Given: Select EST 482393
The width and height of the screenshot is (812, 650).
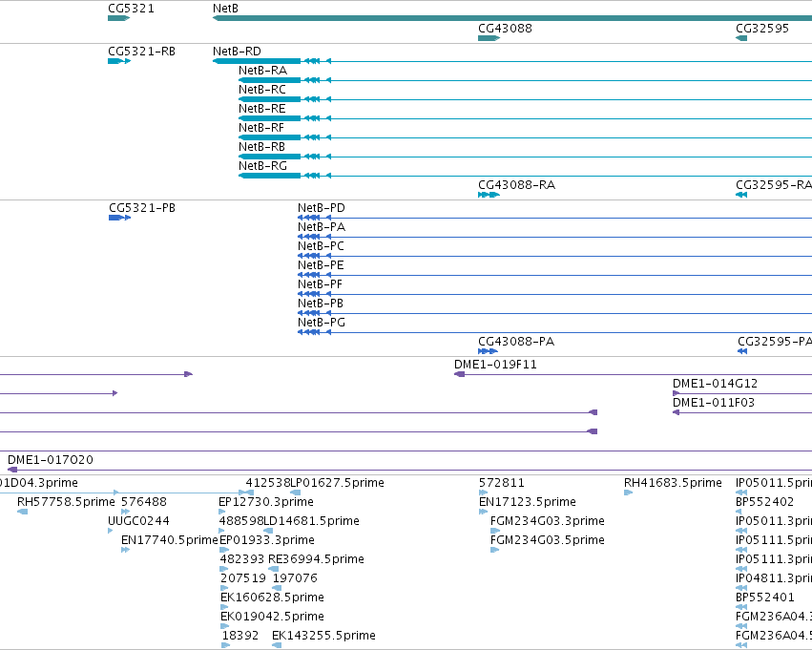Looking at the screenshot, I should click(x=242, y=559).
